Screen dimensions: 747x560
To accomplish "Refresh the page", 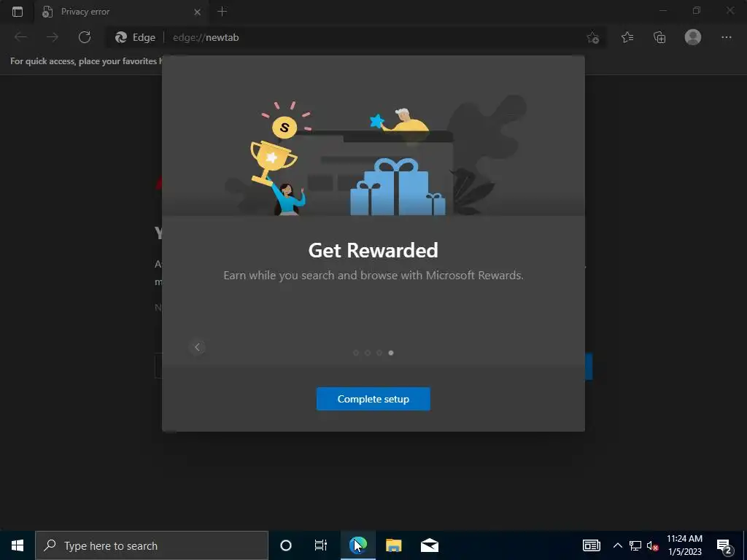I will [x=85, y=37].
